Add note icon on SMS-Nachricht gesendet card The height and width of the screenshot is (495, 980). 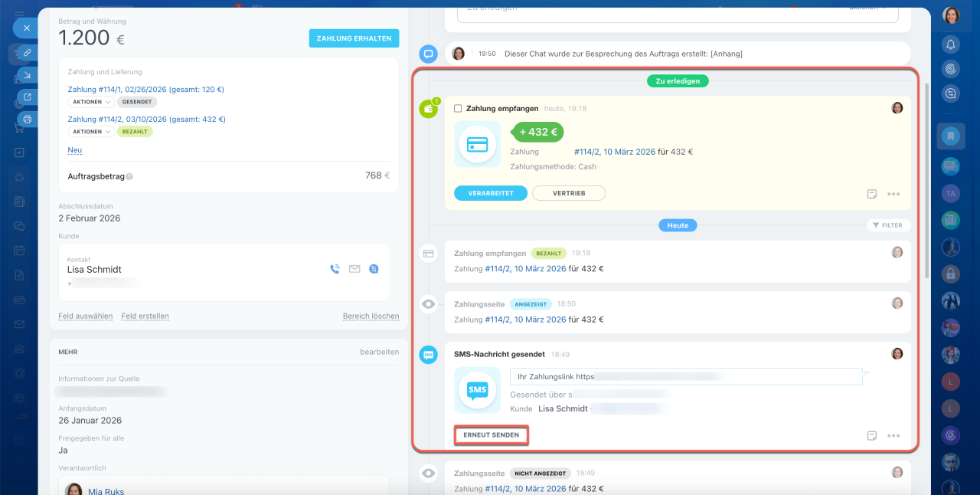coord(872,435)
